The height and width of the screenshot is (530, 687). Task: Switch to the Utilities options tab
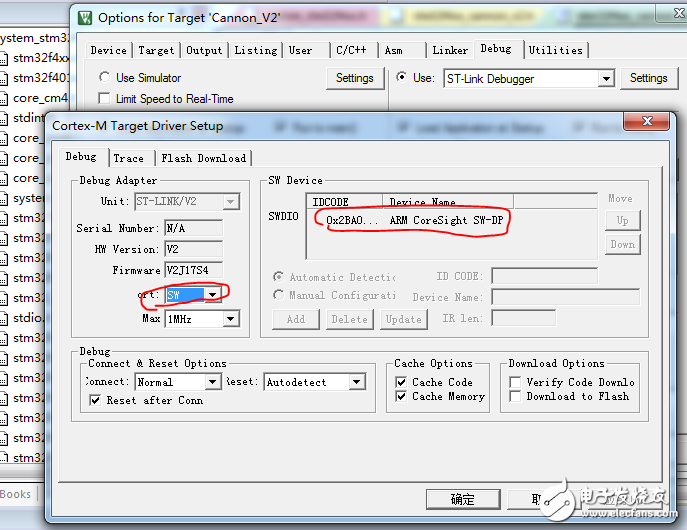[555, 50]
